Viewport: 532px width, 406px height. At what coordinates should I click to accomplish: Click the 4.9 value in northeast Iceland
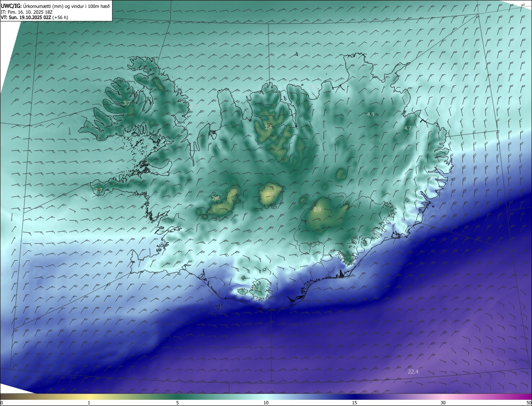(x=371, y=114)
